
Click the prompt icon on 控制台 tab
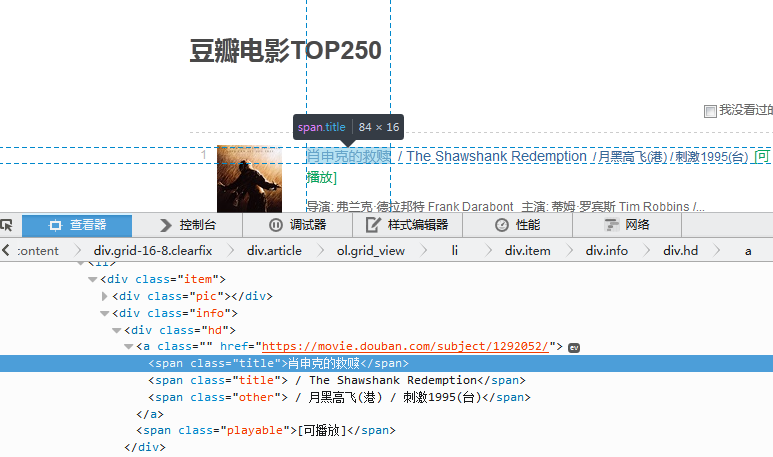[166, 225]
